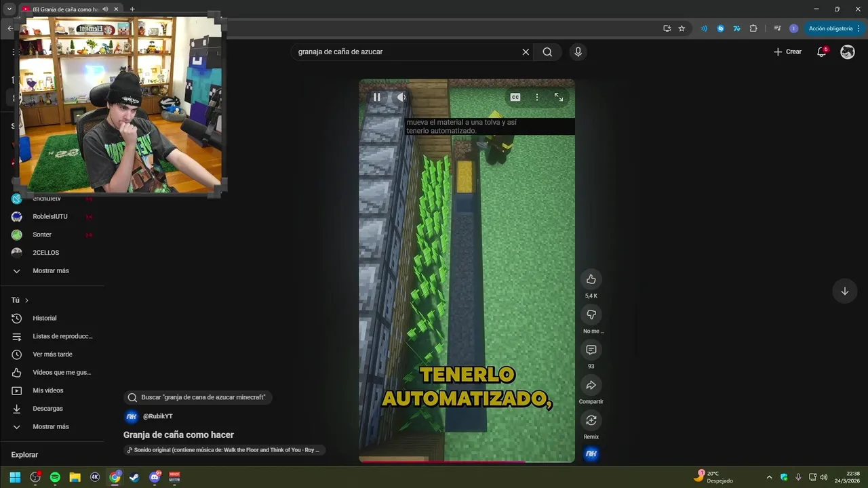Open the YouTube account avatar menu
The width and height of the screenshot is (868, 488).
[x=848, y=52]
